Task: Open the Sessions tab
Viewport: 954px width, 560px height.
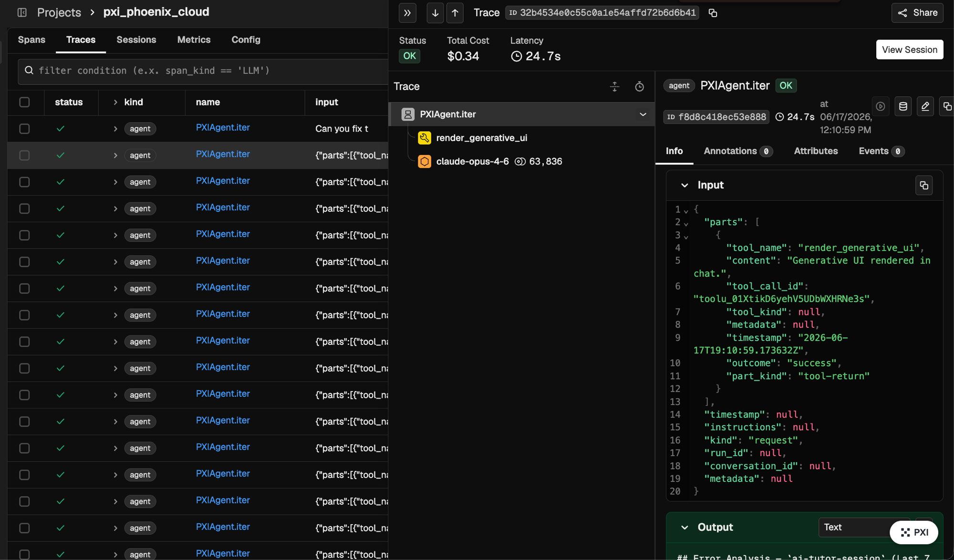Action: coord(136,40)
